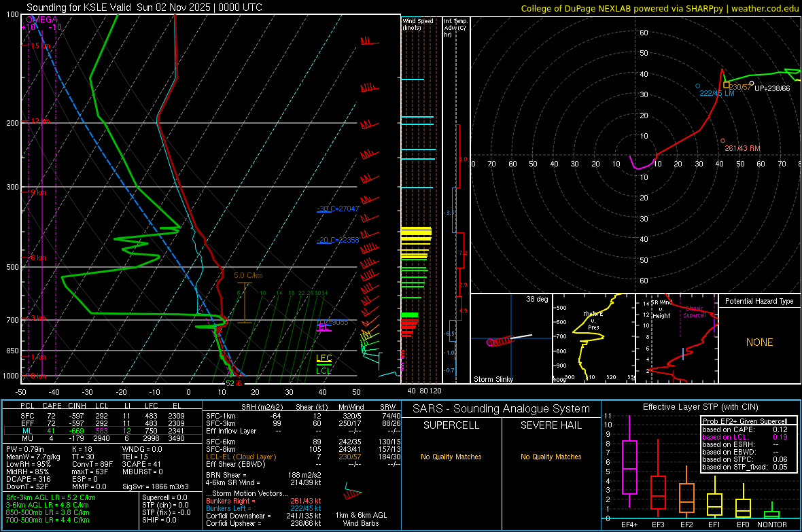
Task: Click the SFC-6km kinematics row
Action: click(x=303, y=442)
